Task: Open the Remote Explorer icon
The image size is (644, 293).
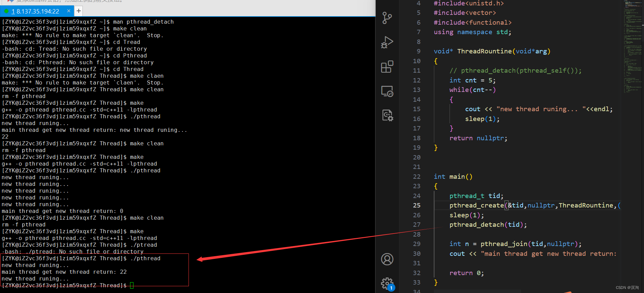Action: click(387, 91)
